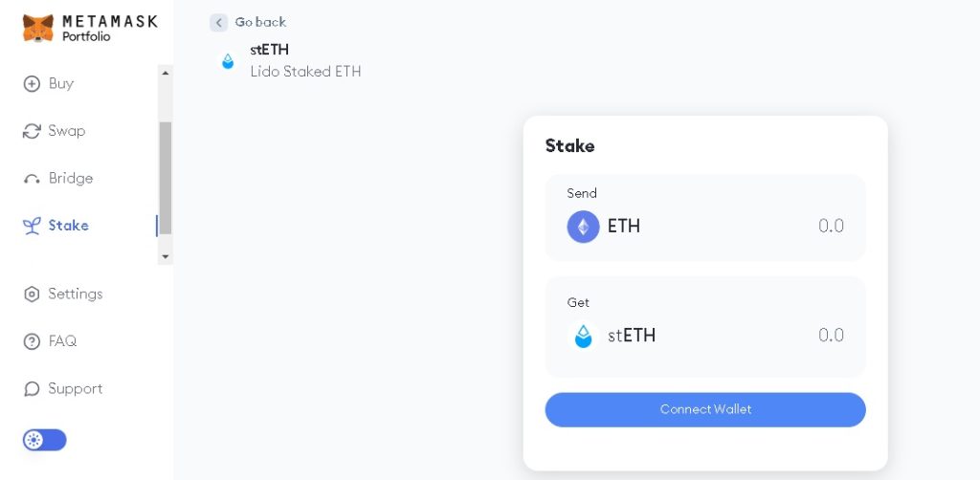The image size is (980, 480).
Task: Click the Go back chevron button
Action: 219,22
